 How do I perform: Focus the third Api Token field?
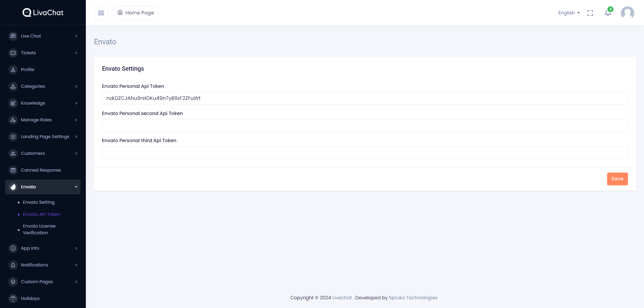(x=365, y=152)
